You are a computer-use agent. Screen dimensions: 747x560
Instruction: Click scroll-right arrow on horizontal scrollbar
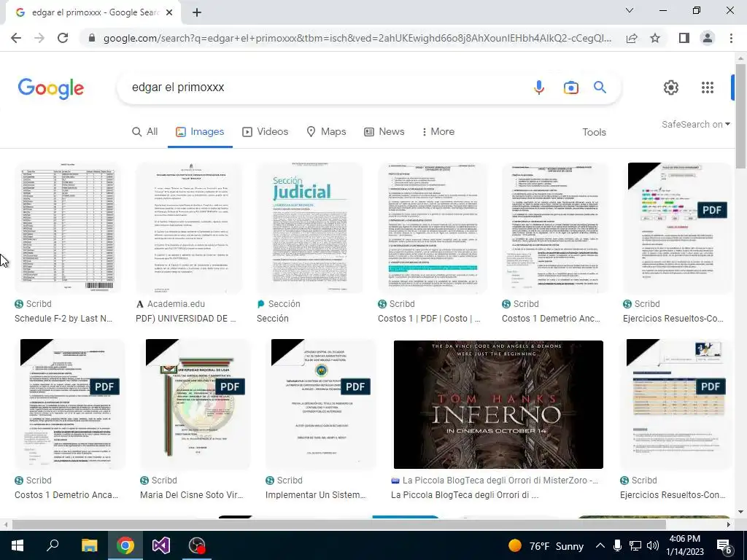[729, 524]
